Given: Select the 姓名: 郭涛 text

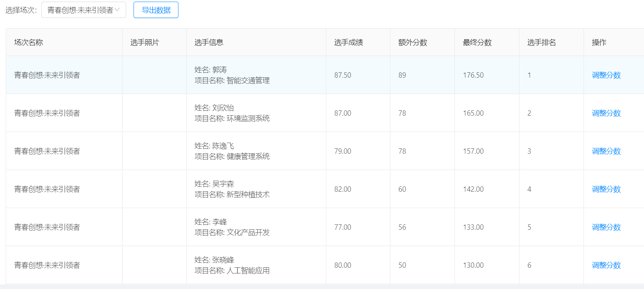Looking at the screenshot, I should (211, 70).
